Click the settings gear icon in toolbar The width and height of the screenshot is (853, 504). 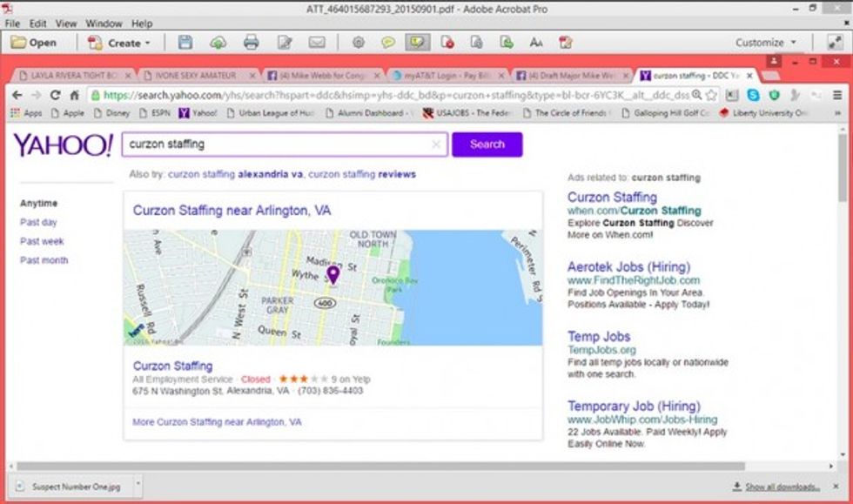(x=358, y=42)
